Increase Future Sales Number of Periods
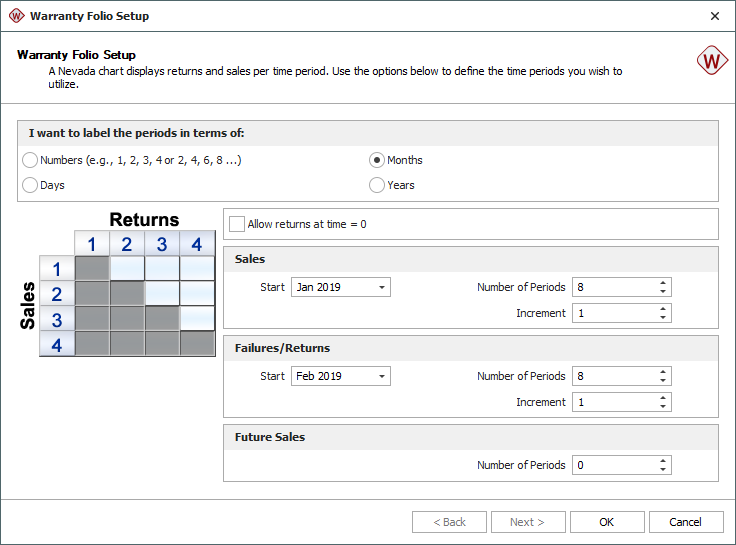736x545 pixels. 662,461
